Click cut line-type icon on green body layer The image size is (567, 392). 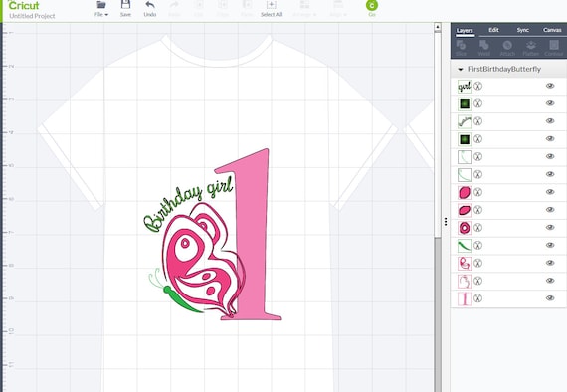(478, 246)
